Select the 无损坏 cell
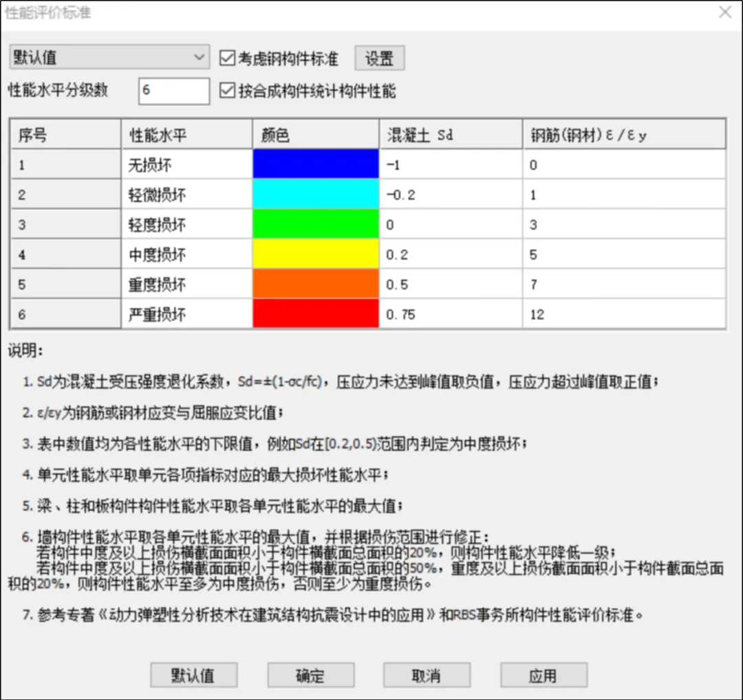This screenshot has height=700, width=743. pos(186,164)
